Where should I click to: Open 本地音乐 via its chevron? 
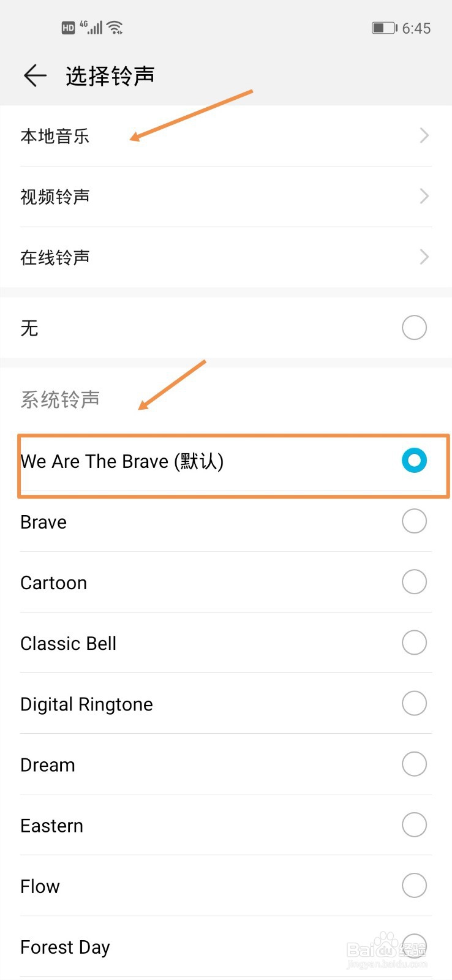pyautogui.click(x=424, y=135)
